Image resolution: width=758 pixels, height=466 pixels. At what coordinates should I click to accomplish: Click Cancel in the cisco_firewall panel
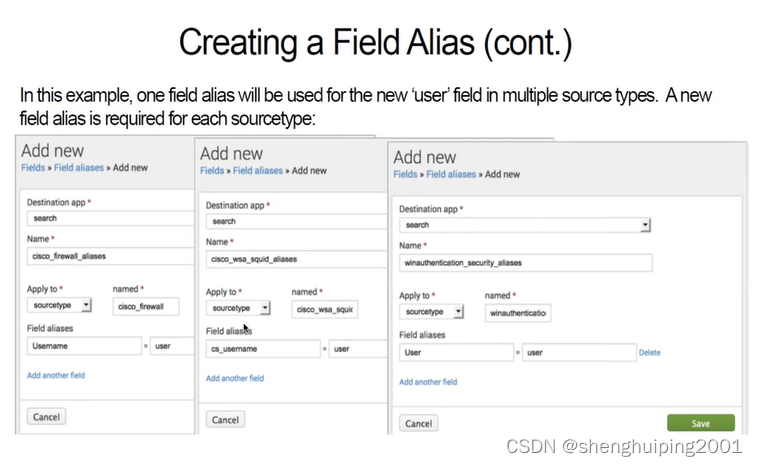(x=46, y=417)
